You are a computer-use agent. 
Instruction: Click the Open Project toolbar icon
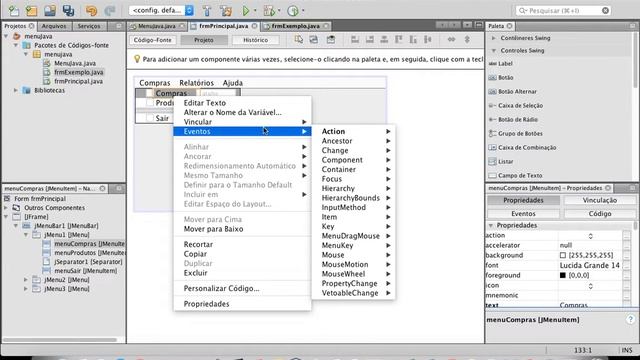(50, 11)
